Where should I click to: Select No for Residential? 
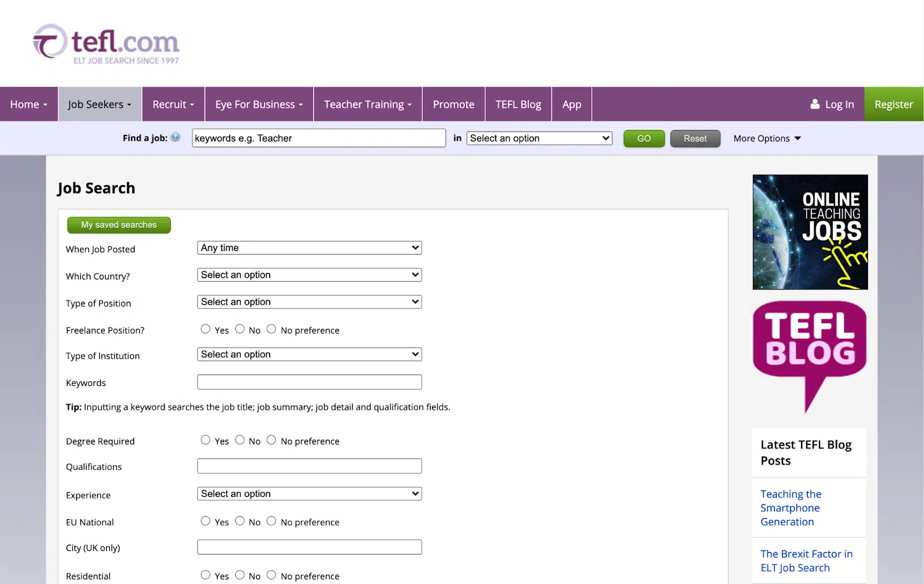(x=240, y=575)
